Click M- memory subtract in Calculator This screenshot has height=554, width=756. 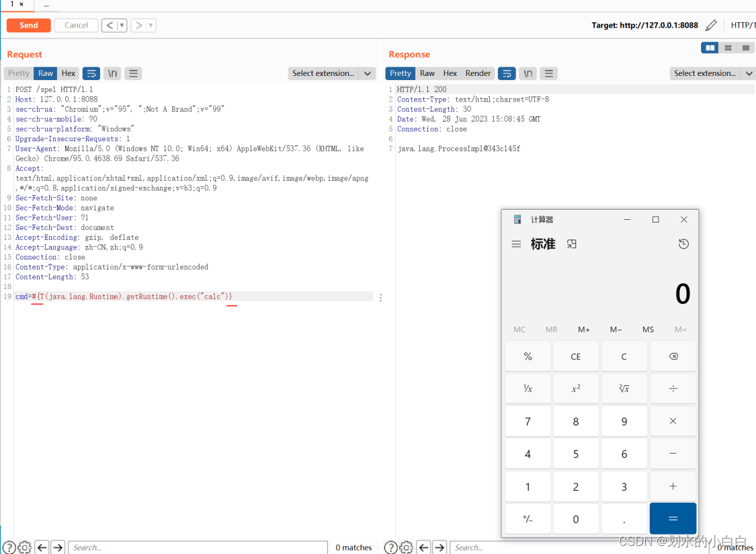(616, 329)
